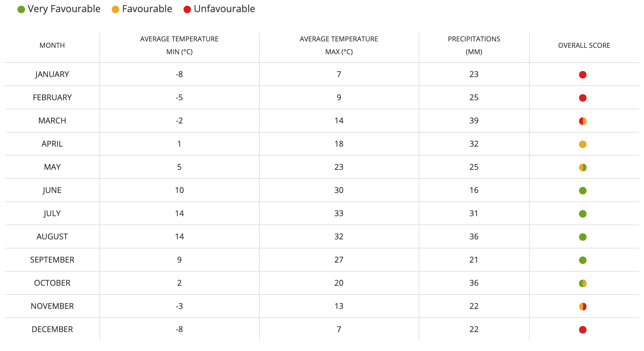
Task: Click the Precipitations (MM) column header
Action: tap(474, 45)
